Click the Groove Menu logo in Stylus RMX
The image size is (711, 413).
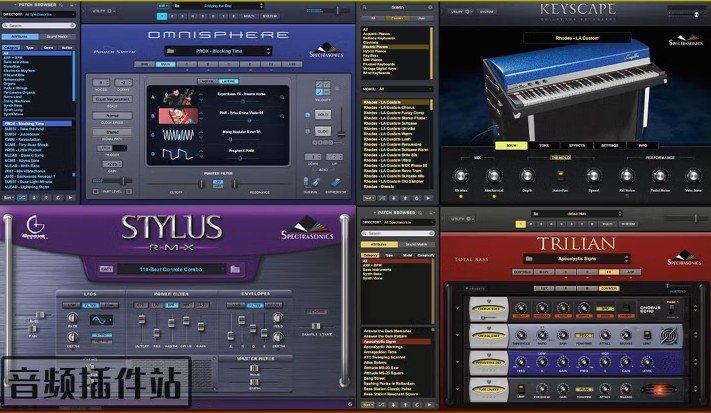tap(35, 227)
